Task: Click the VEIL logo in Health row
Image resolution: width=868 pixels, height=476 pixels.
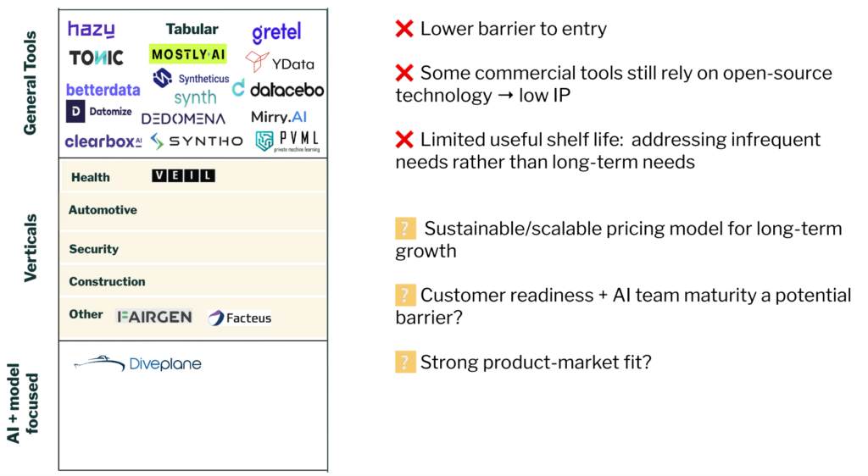Action: pyautogui.click(x=183, y=176)
